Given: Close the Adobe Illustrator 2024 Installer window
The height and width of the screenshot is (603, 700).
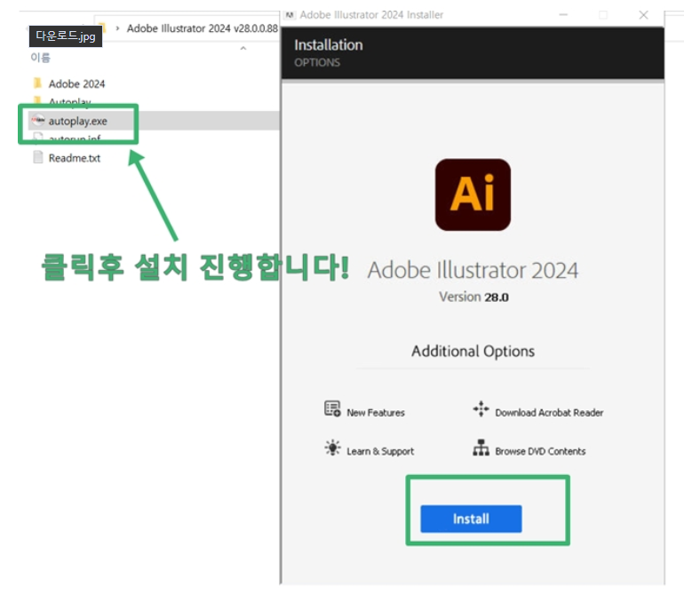Looking at the screenshot, I should (645, 15).
